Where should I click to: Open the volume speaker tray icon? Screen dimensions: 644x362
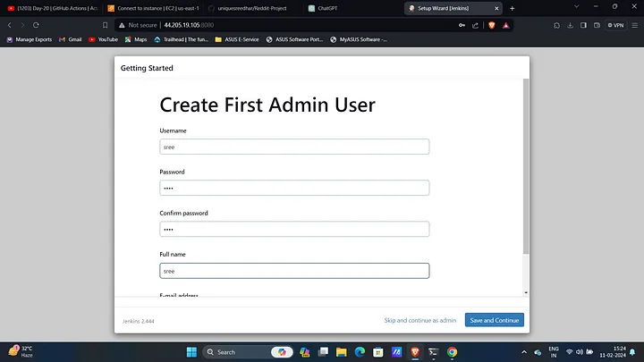pyautogui.click(x=580, y=352)
